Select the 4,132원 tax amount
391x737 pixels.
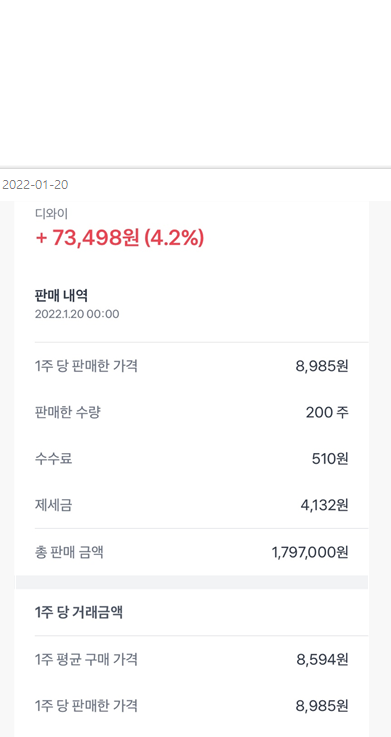[324, 505]
